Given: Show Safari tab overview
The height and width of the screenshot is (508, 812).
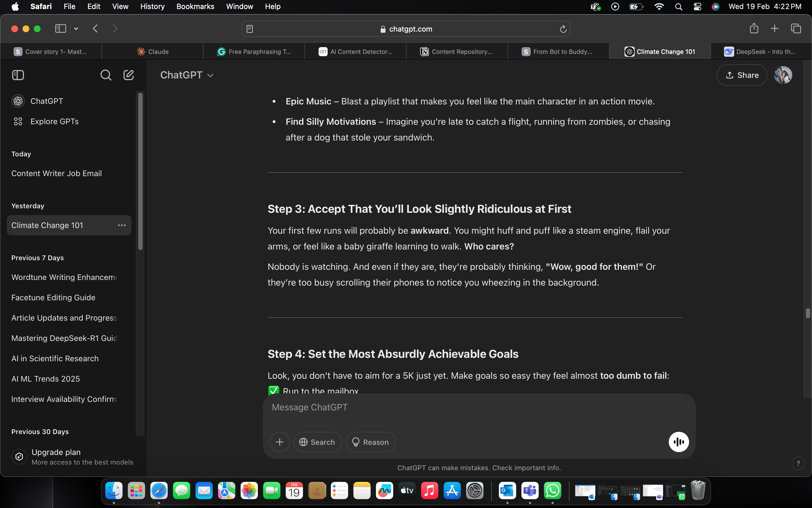Looking at the screenshot, I should 796,29.
